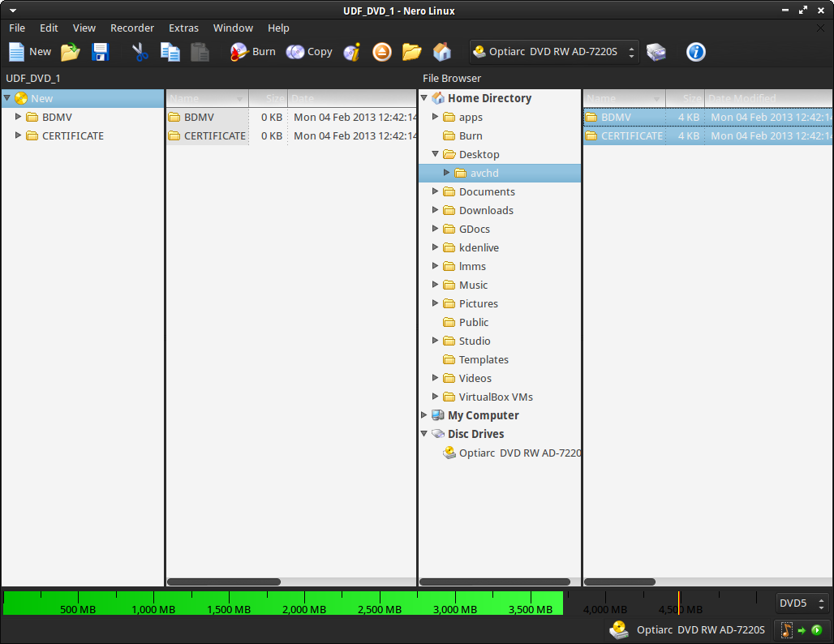This screenshot has width=834, height=644.
Task: Select the Pictures folder in File Browser tree
Action: click(478, 303)
